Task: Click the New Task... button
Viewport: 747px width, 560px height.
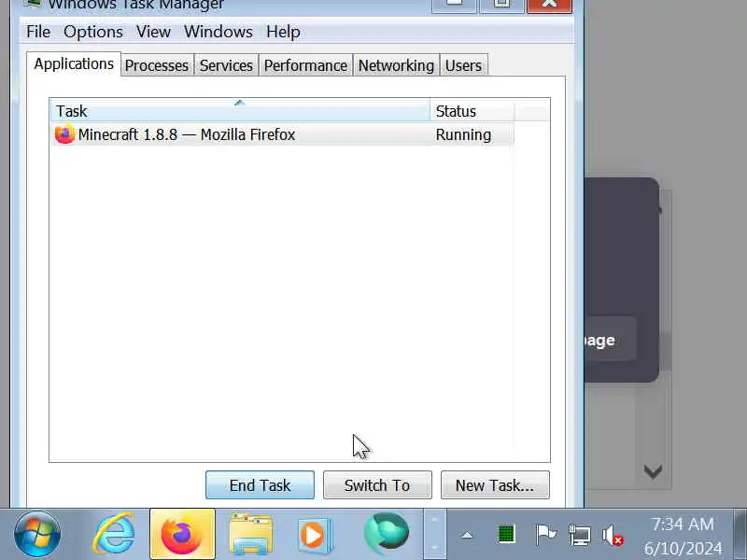Action: 495,485
